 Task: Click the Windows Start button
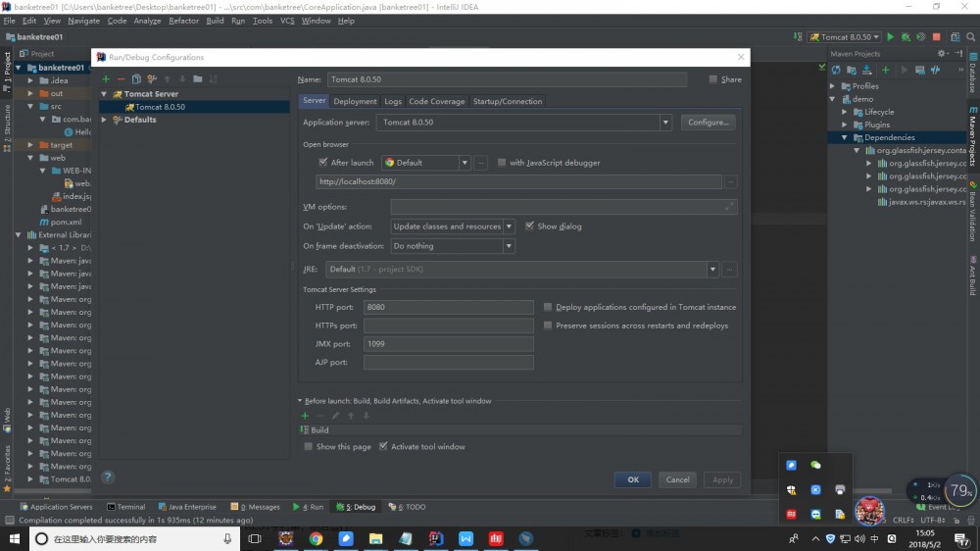coord(14,538)
